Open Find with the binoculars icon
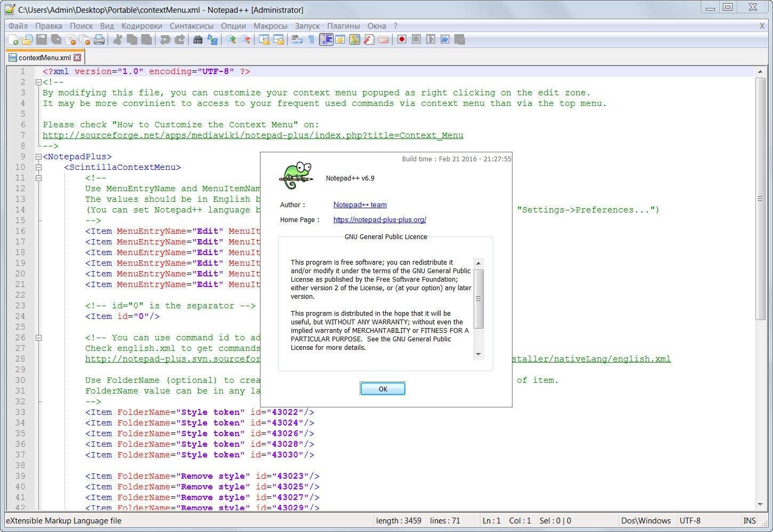Screen dimensions: 773x532 tap(198, 39)
